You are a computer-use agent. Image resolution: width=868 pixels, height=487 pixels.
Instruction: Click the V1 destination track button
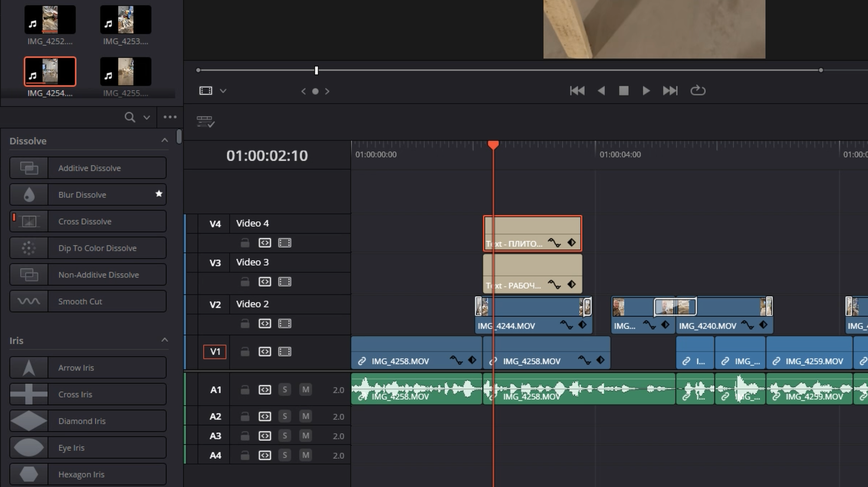click(x=215, y=352)
